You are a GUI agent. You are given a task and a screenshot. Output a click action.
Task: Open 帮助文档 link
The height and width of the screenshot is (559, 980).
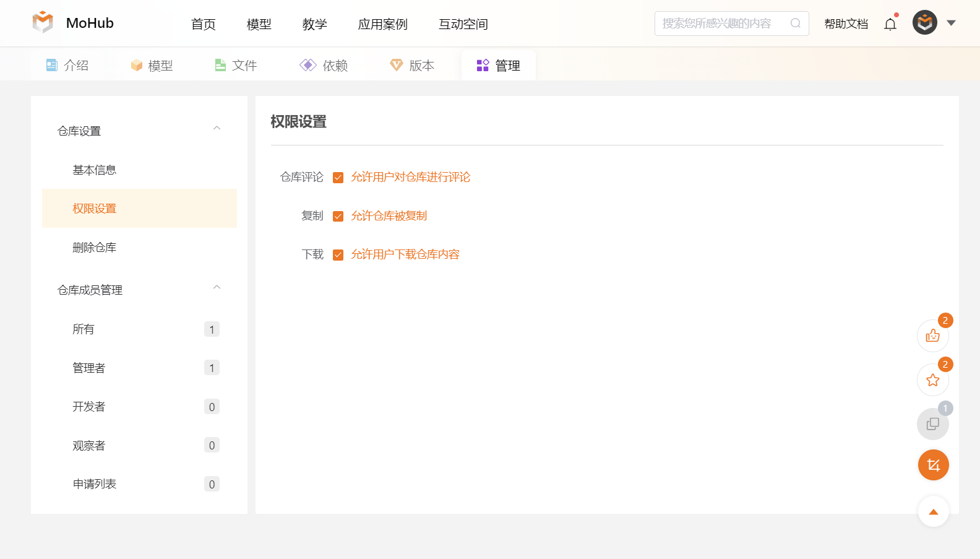click(846, 24)
